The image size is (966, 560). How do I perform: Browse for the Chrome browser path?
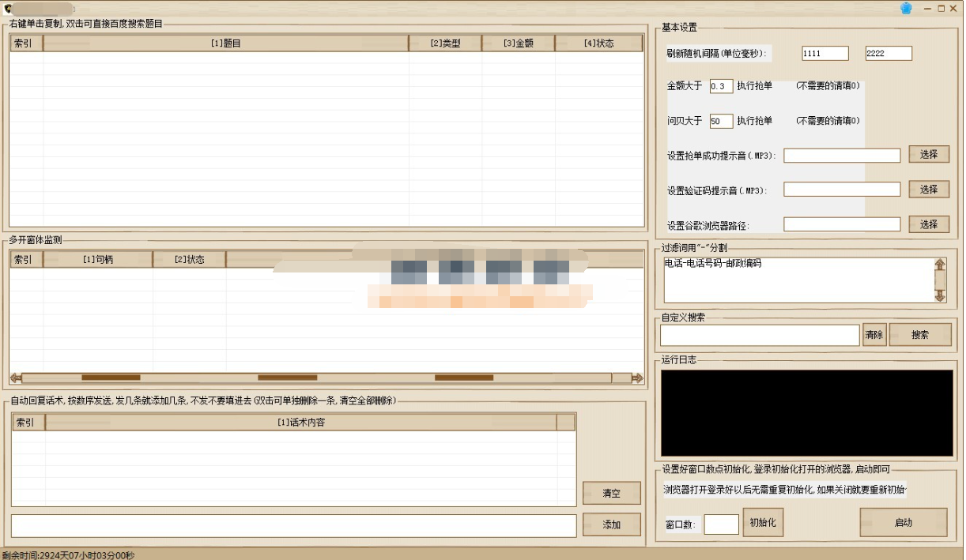coord(928,224)
